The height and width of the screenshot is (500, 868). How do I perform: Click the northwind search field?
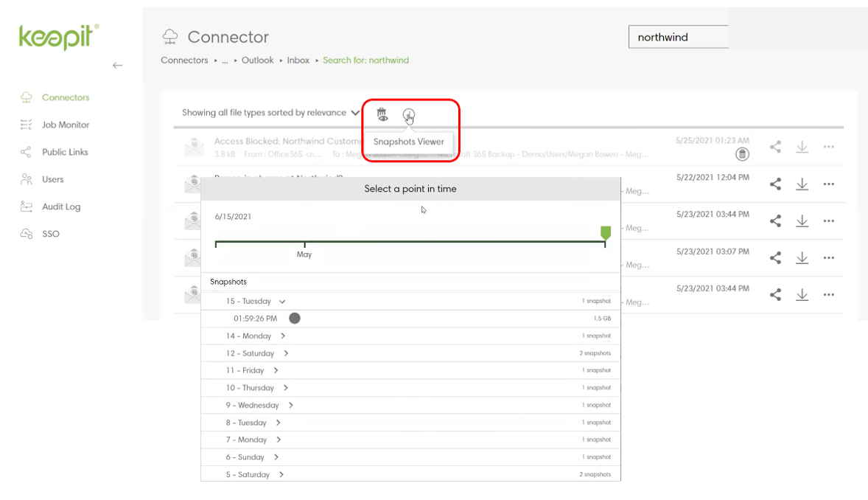pos(676,37)
